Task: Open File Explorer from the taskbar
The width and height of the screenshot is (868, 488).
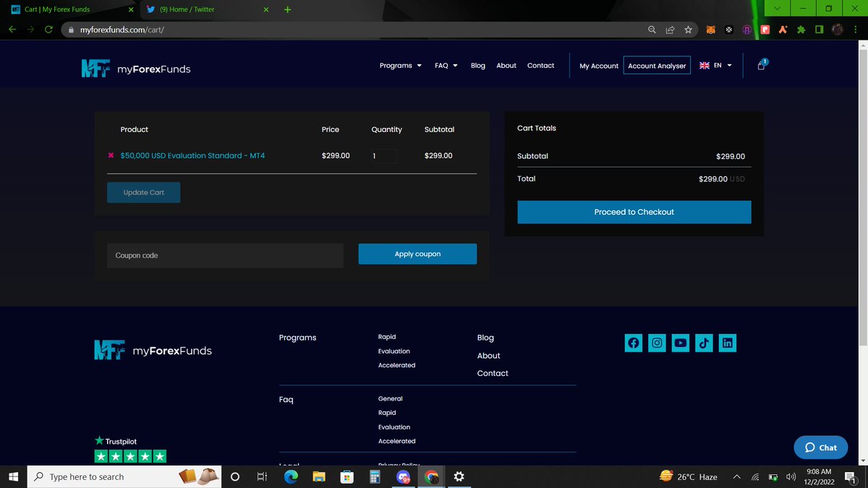Action: [319, 477]
